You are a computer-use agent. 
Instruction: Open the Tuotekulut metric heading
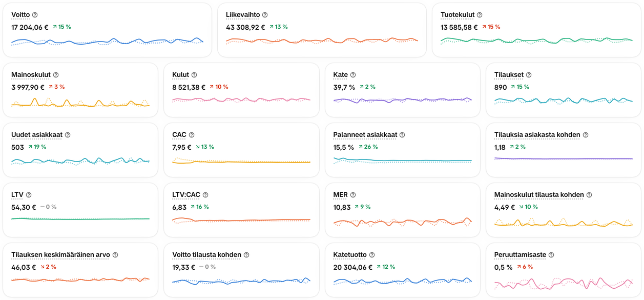[458, 15]
